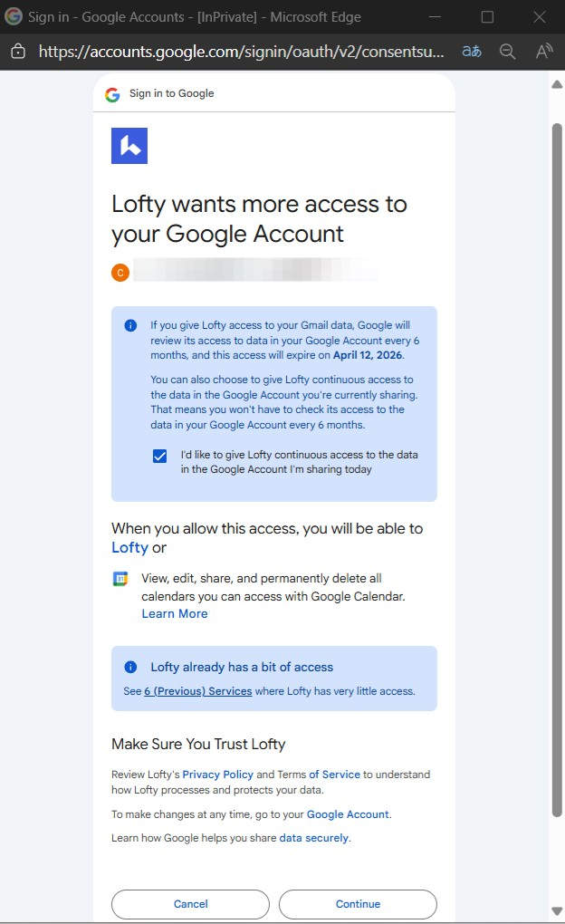The width and height of the screenshot is (565, 924).
Task: Open the 'data securely' link
Action: click(313, 838)
